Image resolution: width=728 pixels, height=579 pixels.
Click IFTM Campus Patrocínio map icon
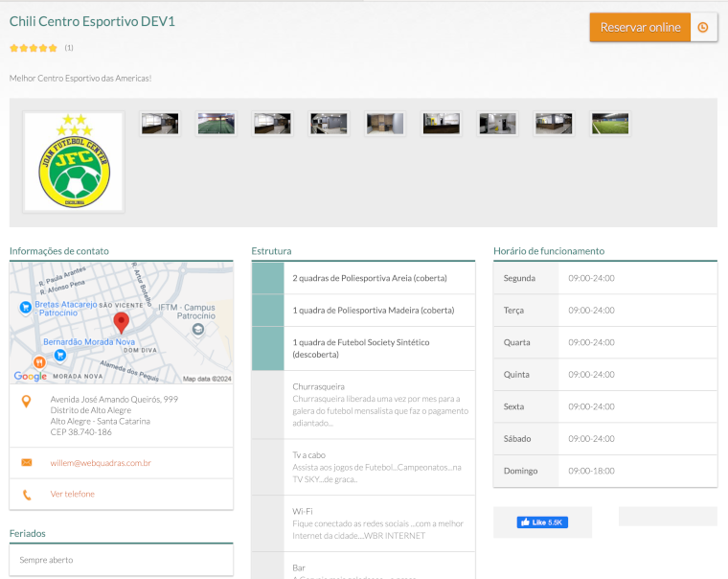[197, 330]
